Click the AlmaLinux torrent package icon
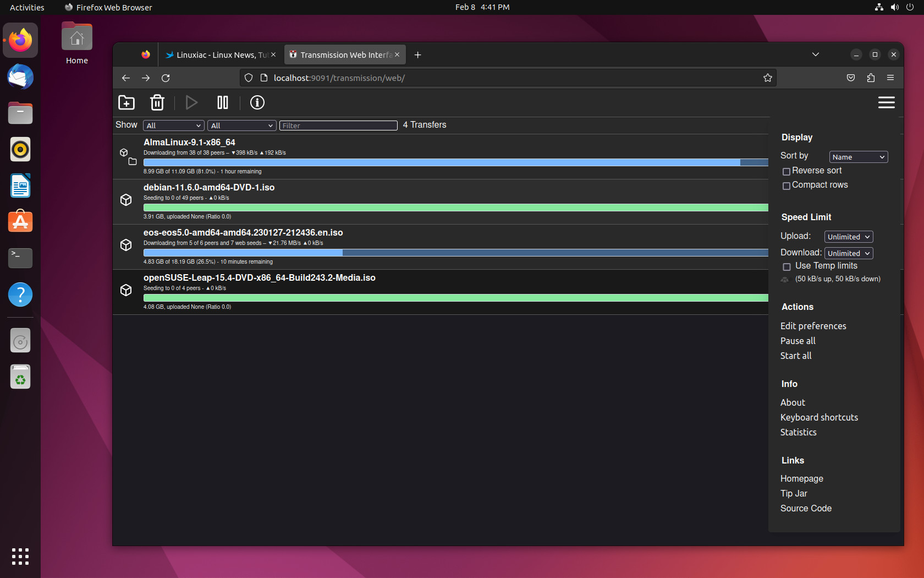Image resolution: width=924 pixels, height=578 pixels. click(124, 152)
